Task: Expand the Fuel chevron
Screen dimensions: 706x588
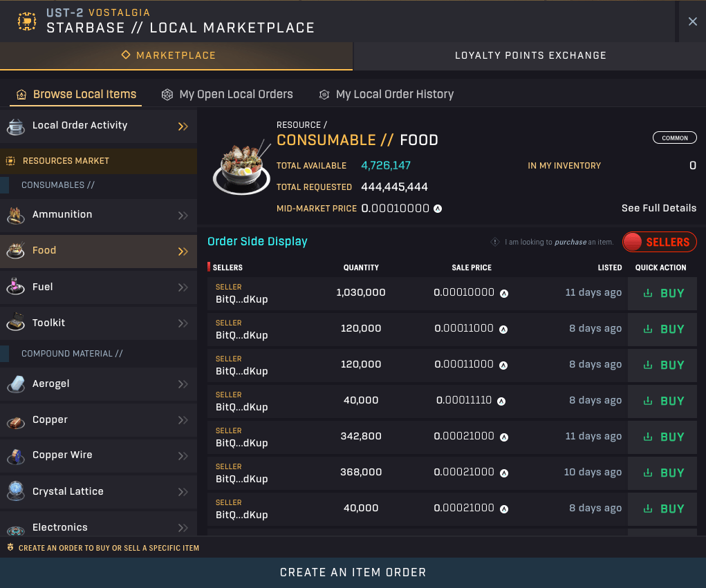Action: click(x=183, y=287)
